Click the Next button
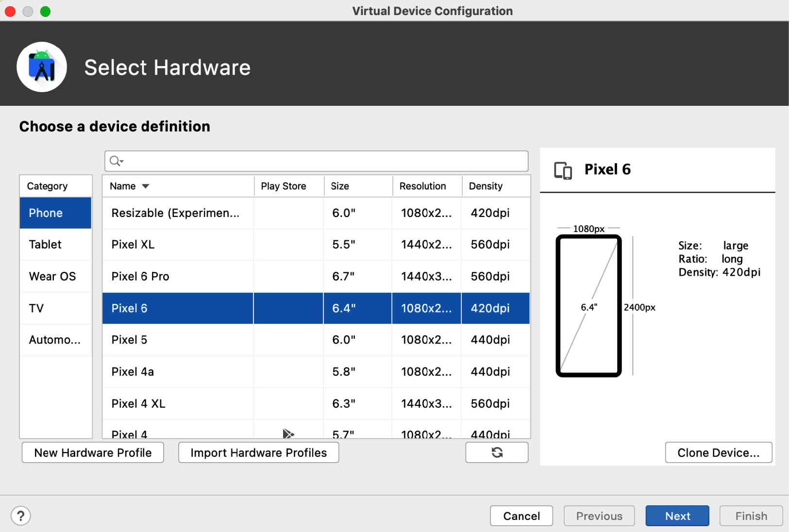789x532 pixels. point(677,516)
